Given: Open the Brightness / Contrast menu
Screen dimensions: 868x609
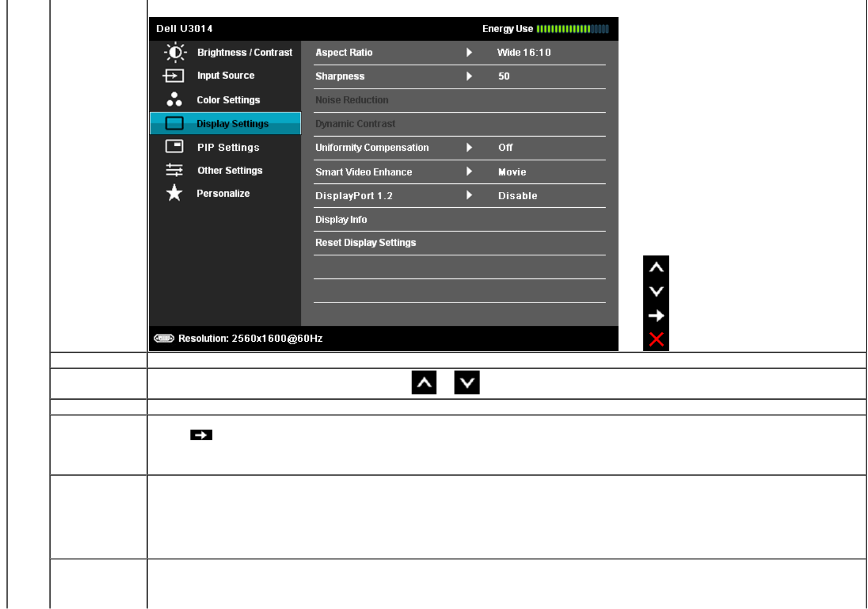Looking at the screenshot, I should pos(226,52).
